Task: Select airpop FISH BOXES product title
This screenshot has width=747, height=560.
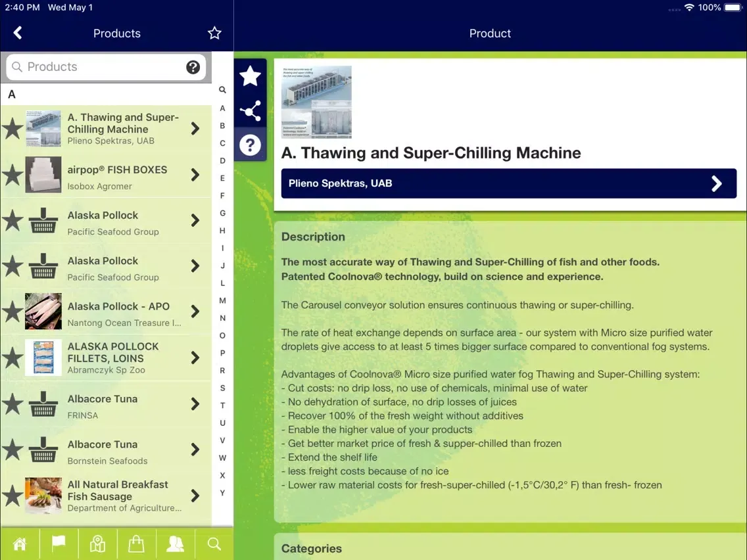Action: pos(117,170)
